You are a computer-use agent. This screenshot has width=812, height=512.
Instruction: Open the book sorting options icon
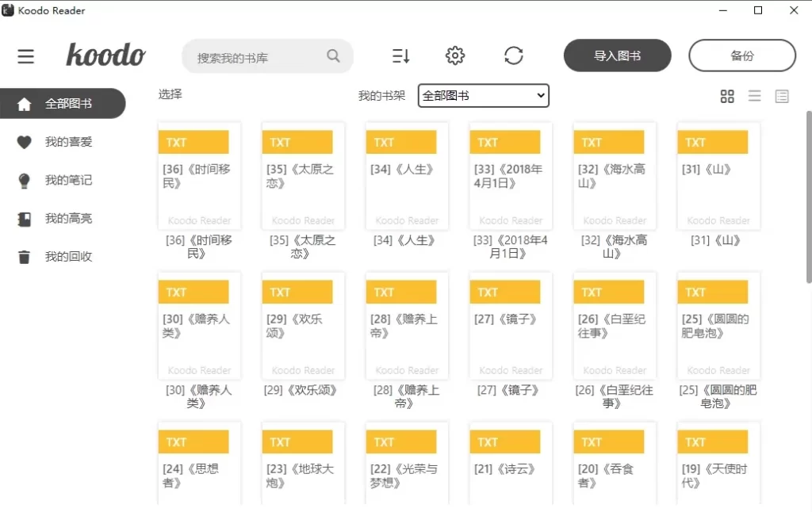point(400,55)
